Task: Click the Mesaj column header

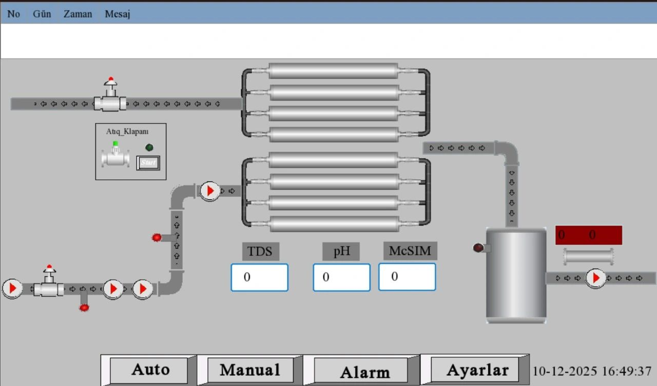Action: (x=117, y=14)
